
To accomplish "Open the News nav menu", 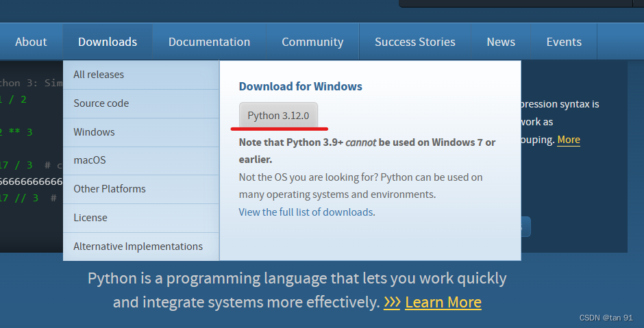I will click(x=501, y=42).
